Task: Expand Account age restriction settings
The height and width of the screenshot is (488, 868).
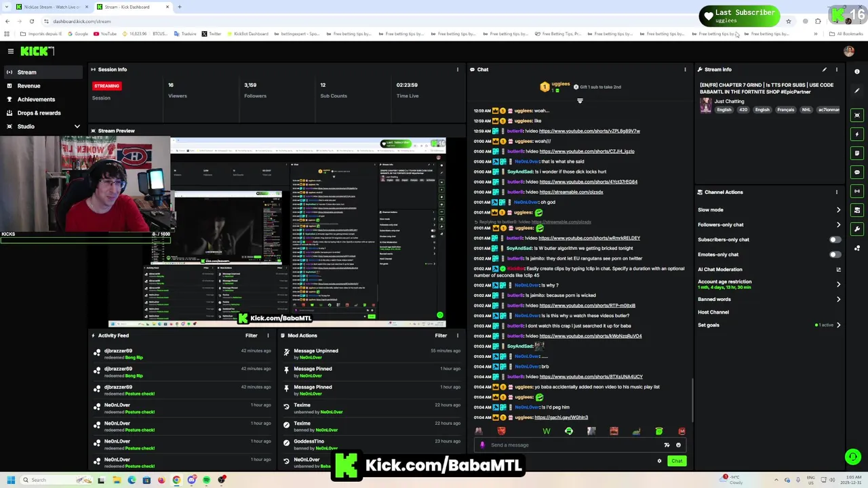Action: (838, 284)
